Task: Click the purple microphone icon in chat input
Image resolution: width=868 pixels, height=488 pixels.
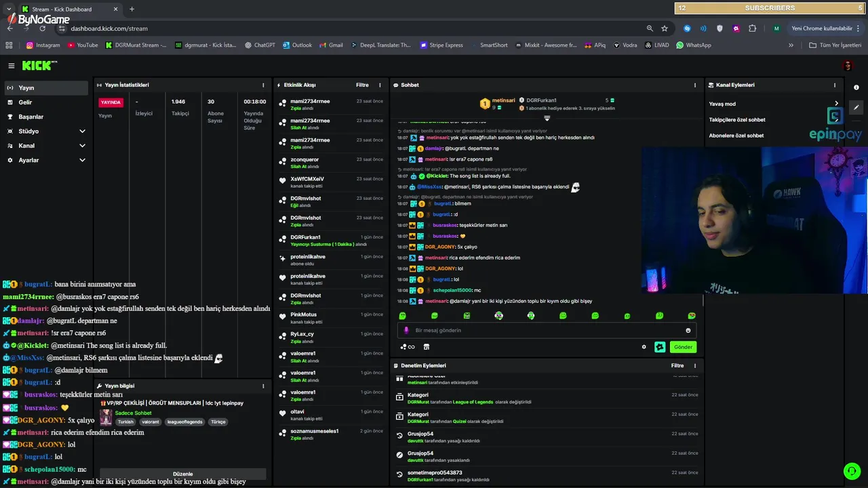Action: pos(407,331)
